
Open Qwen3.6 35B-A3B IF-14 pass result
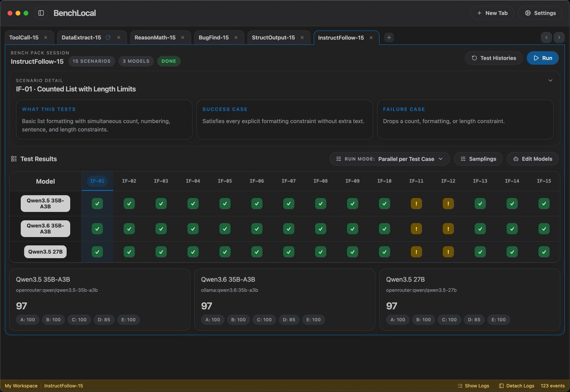point(512,229)
